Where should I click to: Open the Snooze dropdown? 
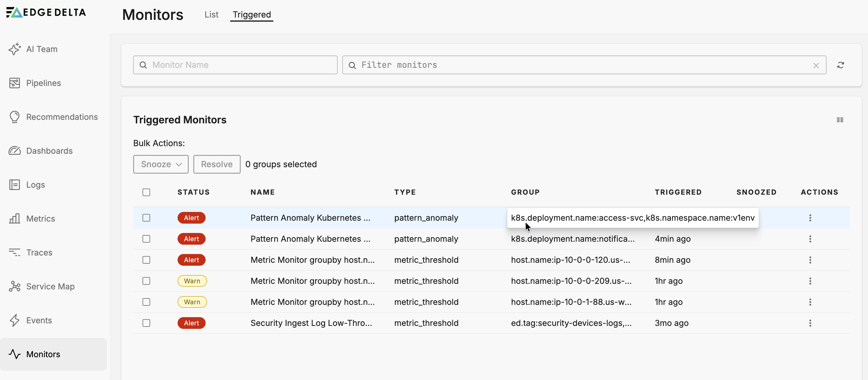point(161,164)
